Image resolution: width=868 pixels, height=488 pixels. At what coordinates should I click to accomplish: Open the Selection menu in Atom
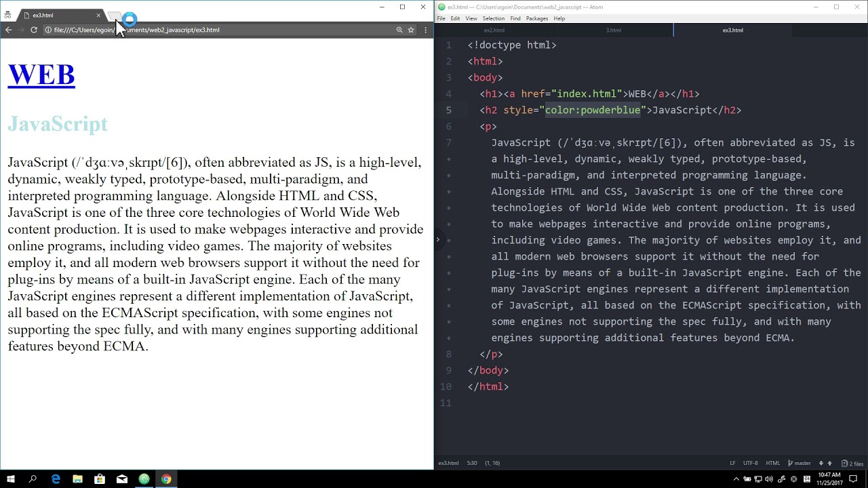point(493,18)
